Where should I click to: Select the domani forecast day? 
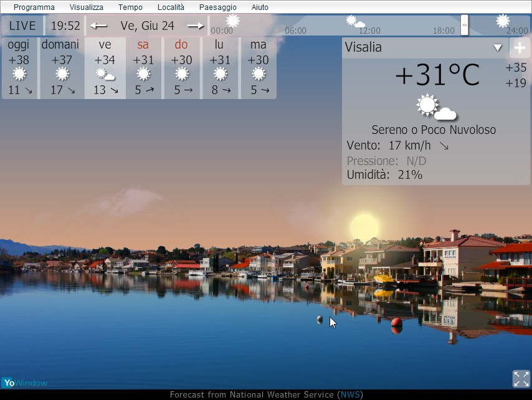point(62,68)
